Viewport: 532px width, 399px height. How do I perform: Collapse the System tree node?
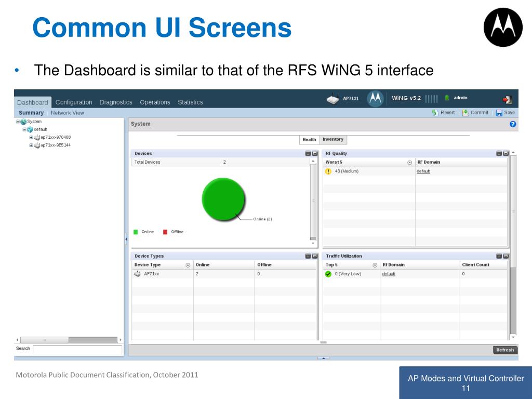[18, 122]
